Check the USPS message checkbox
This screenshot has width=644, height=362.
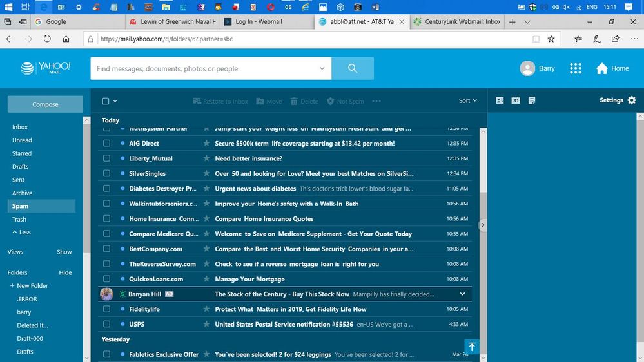pyautogui.click(x=106, y=324)
